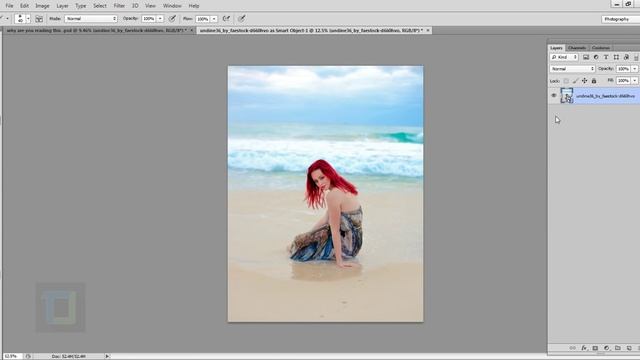Select the Layers panel tab
This screenshot has width=640, height=360.
pos(556,48)
